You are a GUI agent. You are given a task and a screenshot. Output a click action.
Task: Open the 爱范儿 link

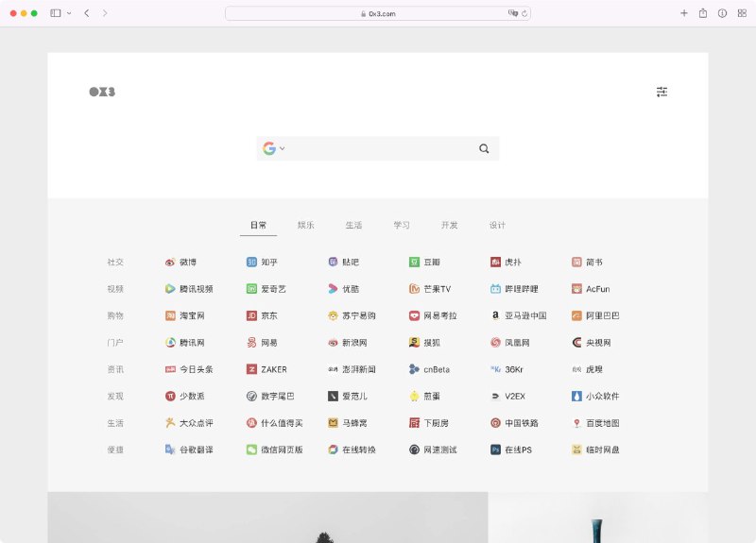(x=348, y=396)
